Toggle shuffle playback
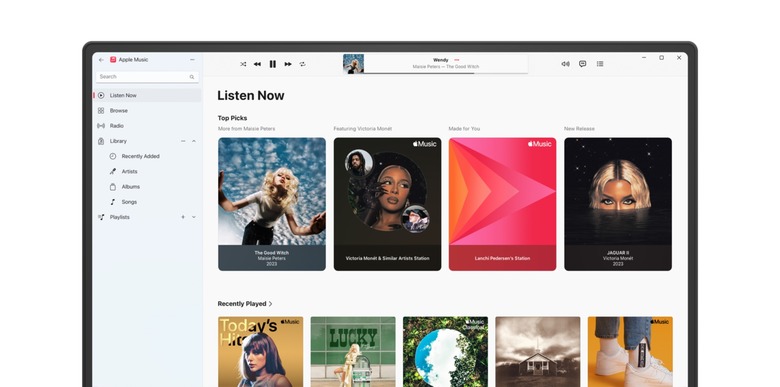Viewport: 780px width, 387px height. [x=243, y=64]
